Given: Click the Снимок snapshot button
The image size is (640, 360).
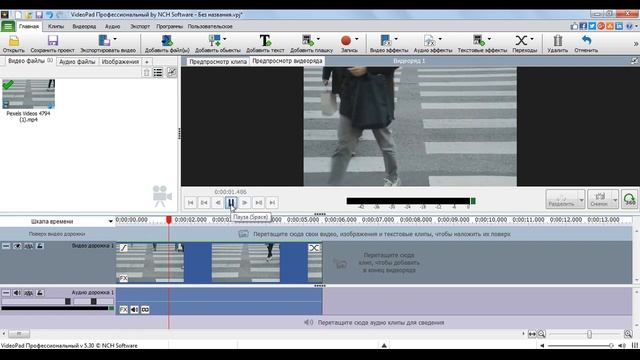Looking at the screenshot, I should (599, 200).
